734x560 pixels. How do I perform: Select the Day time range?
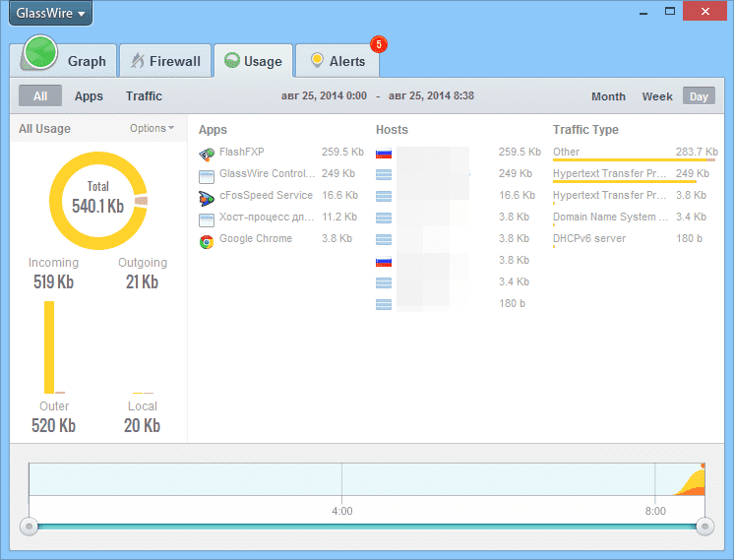699,96
